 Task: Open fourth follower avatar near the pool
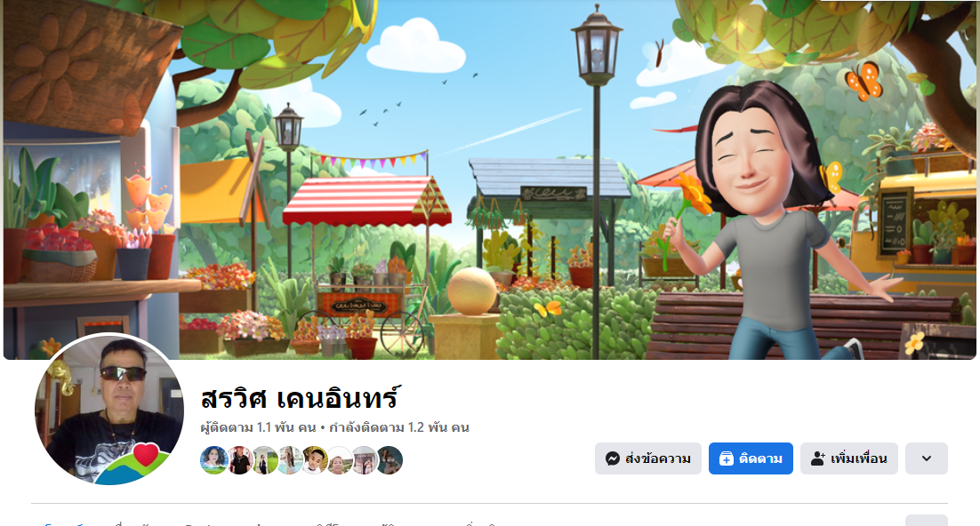[289, 460]
